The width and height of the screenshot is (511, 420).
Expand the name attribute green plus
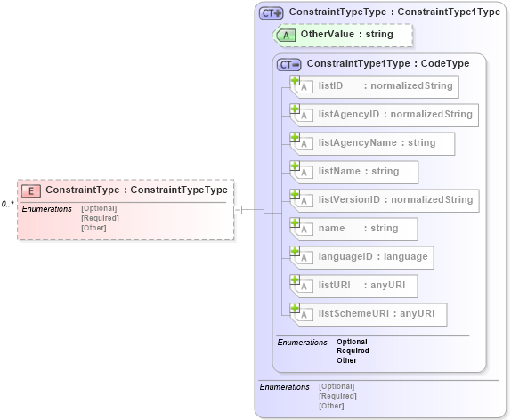click(x=295, y=222)
